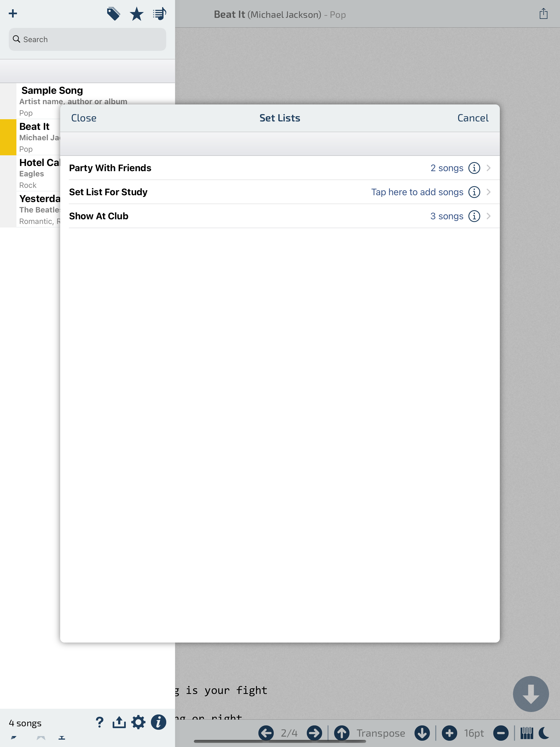This screenshot has width=560, height=747.
Task: Decrease font size minus button
Action: click(501, 733)
